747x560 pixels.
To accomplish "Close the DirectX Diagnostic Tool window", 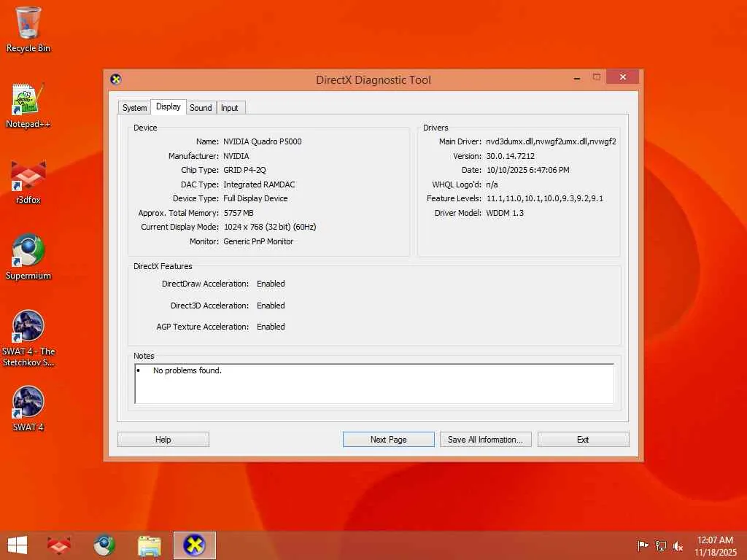I will coord(622,77).
